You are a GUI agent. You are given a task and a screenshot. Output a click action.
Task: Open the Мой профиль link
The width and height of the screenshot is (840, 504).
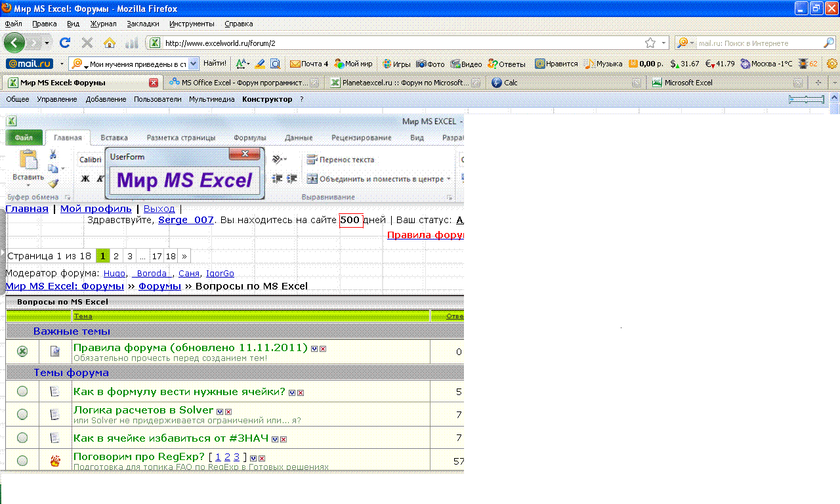96,209
